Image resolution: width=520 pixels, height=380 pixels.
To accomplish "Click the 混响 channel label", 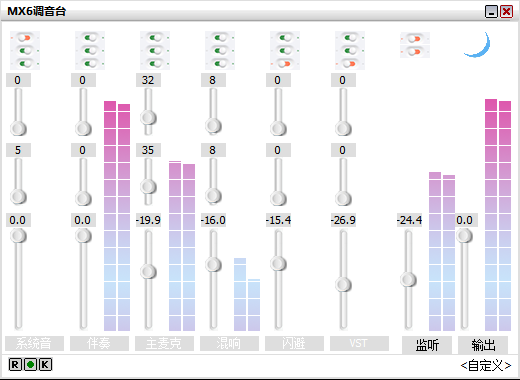I will (229, 343).
